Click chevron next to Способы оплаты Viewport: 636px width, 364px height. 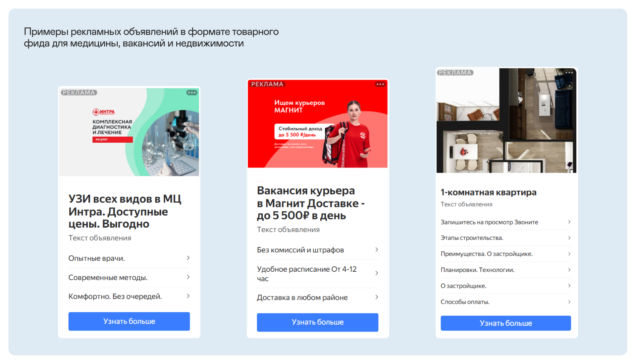pos(569,302)
